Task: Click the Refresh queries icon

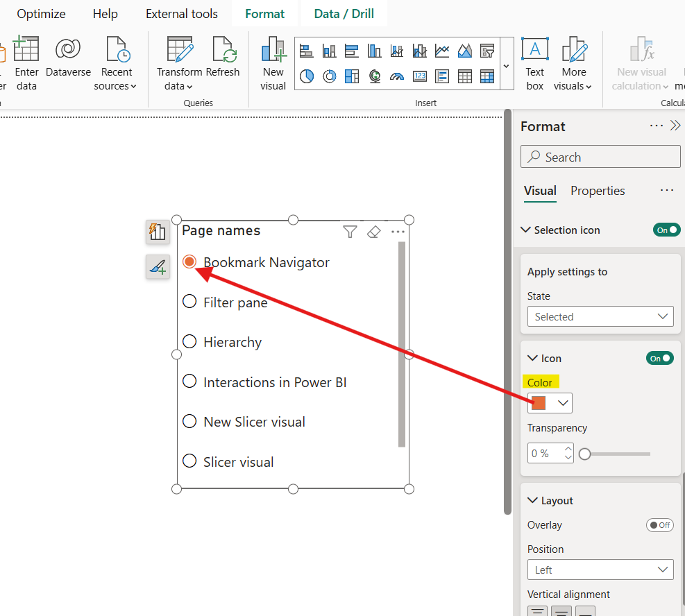Action: coord(223,51)
